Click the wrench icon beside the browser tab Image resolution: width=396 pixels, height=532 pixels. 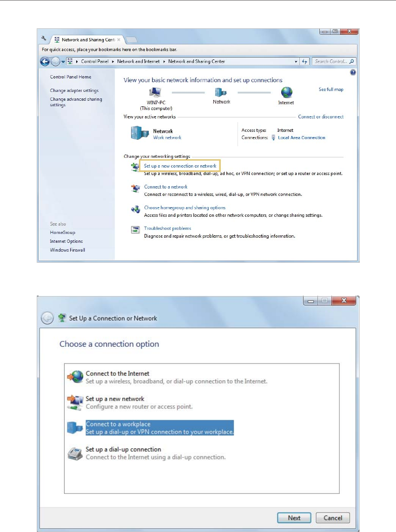point(44,39)
